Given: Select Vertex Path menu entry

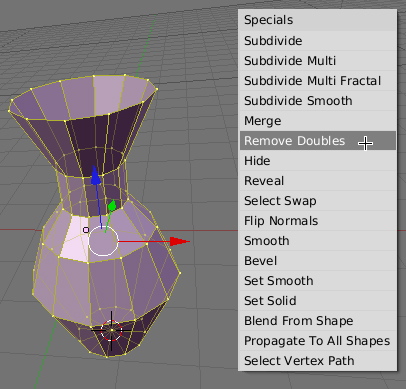Looking at the screenshot, I should (318, 361).
